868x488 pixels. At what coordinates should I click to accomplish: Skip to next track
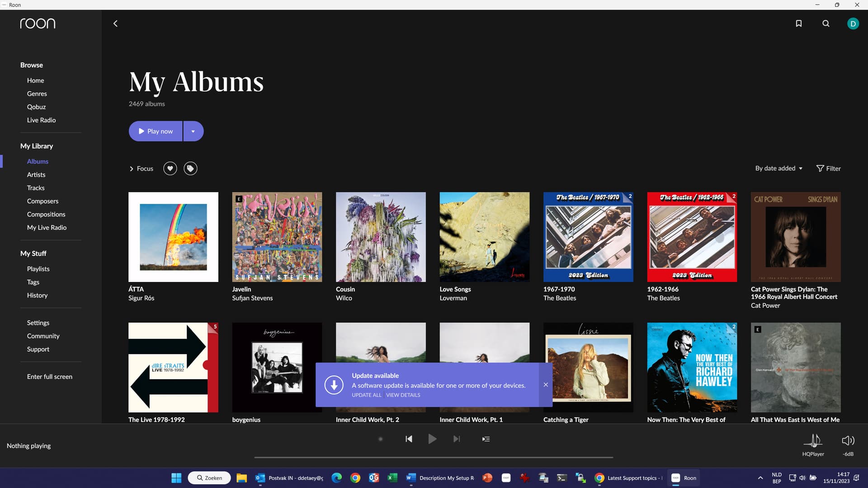point(457,439)
